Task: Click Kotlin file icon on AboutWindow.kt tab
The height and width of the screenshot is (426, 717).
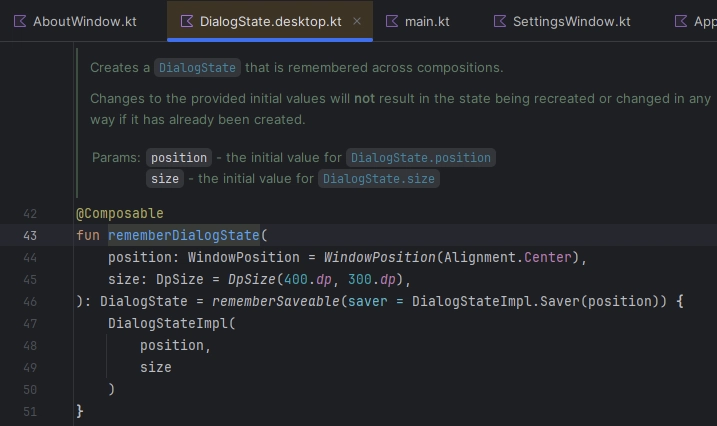Action: coord(20,21)
